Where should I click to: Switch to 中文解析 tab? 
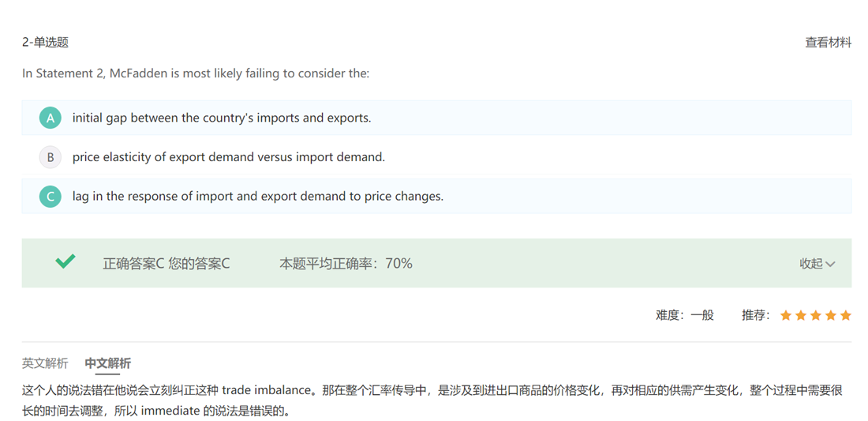[108, 363]
